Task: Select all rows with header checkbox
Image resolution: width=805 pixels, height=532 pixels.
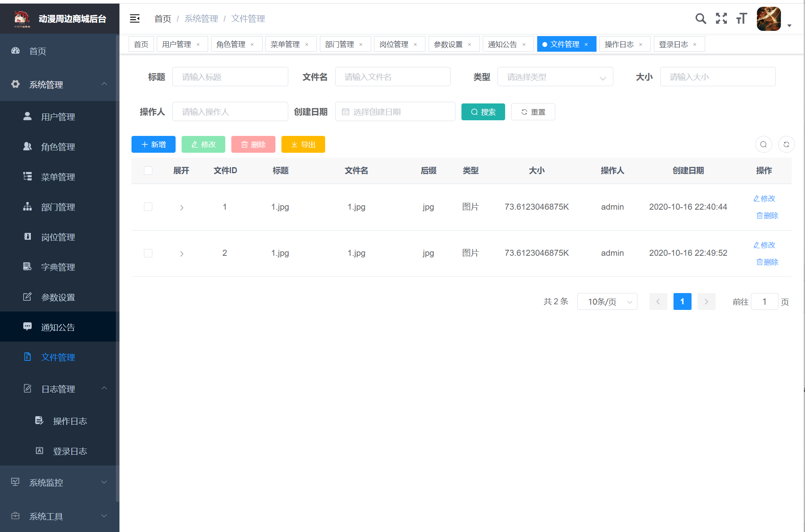Action: pyautogui.click(x=148, y=170)
